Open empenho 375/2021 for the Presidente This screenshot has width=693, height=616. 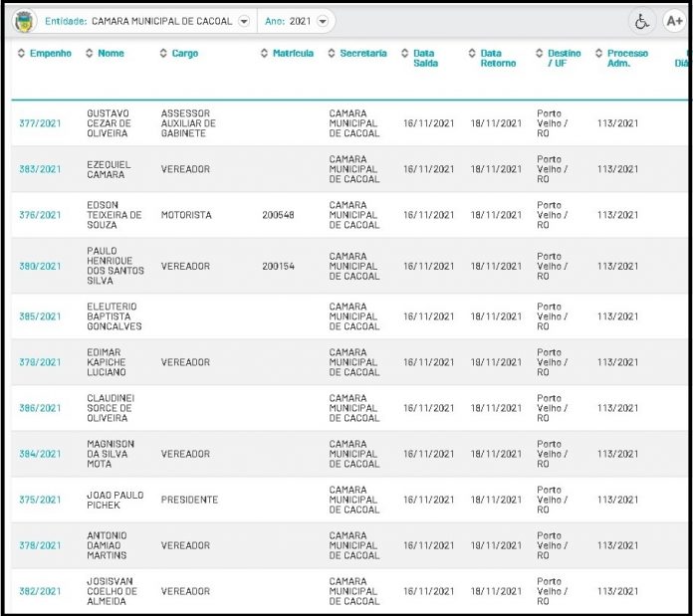[40, 500]
